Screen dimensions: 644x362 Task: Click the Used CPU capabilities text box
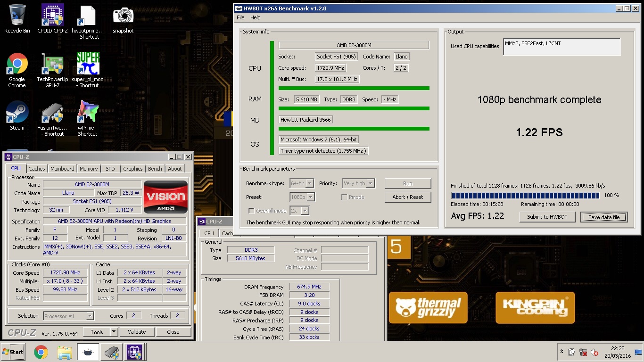[x=561, y=47]
